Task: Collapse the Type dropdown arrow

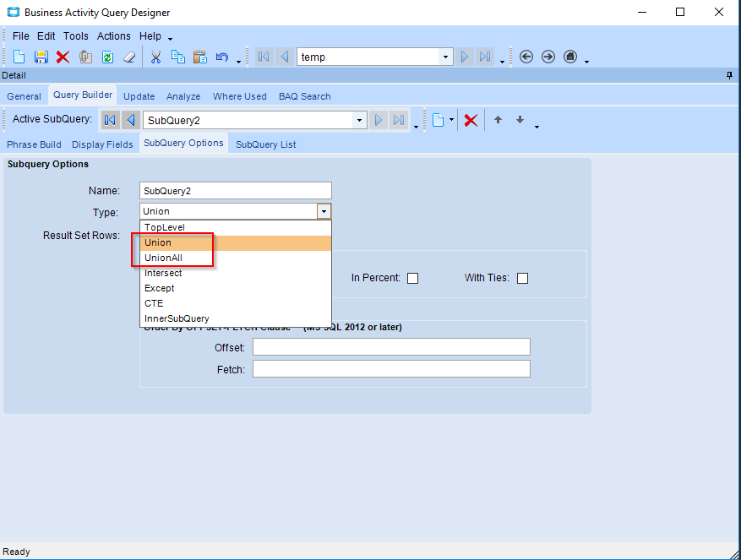Action: coord(323,211)
